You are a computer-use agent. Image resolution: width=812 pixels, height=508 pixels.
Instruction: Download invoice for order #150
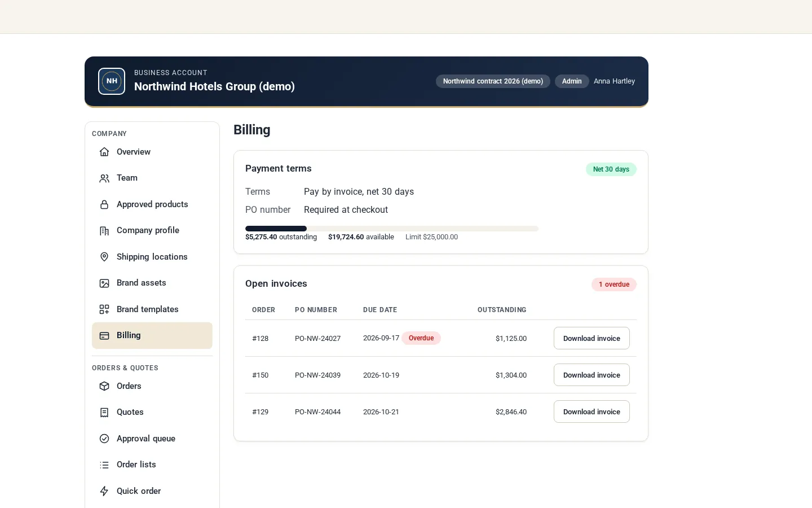tap(592, 375)
